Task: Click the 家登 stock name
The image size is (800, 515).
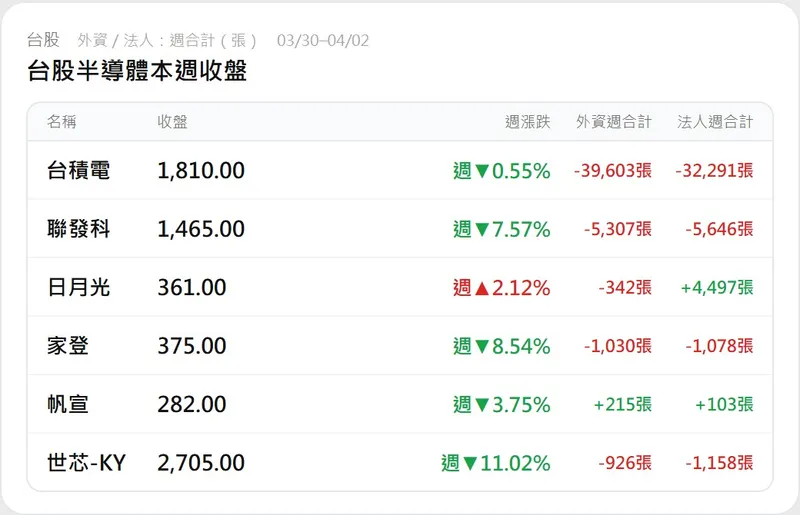Action: (x=68, y=346)
